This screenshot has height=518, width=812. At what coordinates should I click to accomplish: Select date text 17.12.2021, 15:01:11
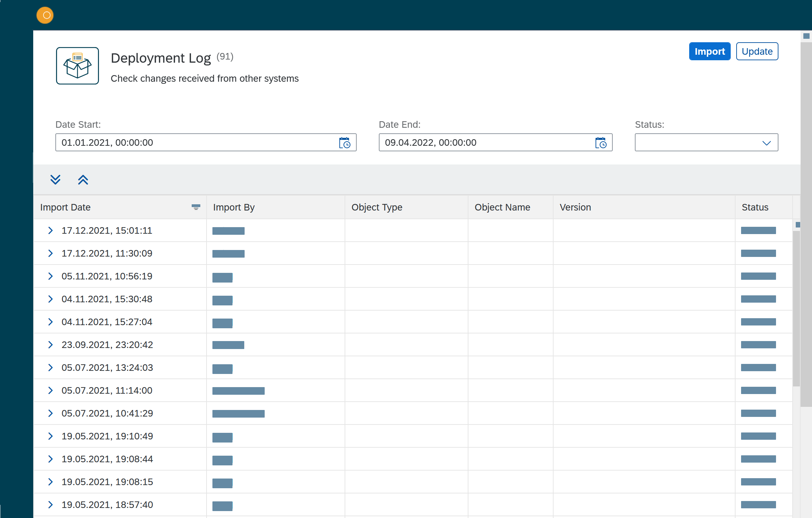pos(107,230)
